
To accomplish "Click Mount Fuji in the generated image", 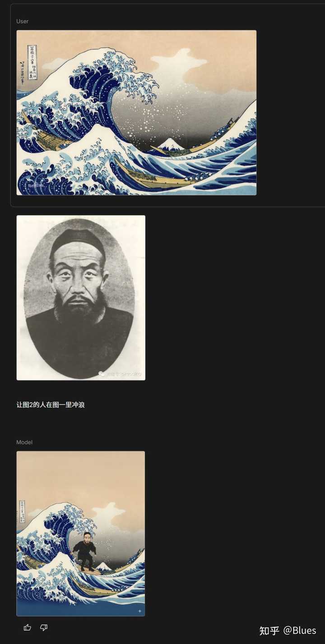I will 103,566.
